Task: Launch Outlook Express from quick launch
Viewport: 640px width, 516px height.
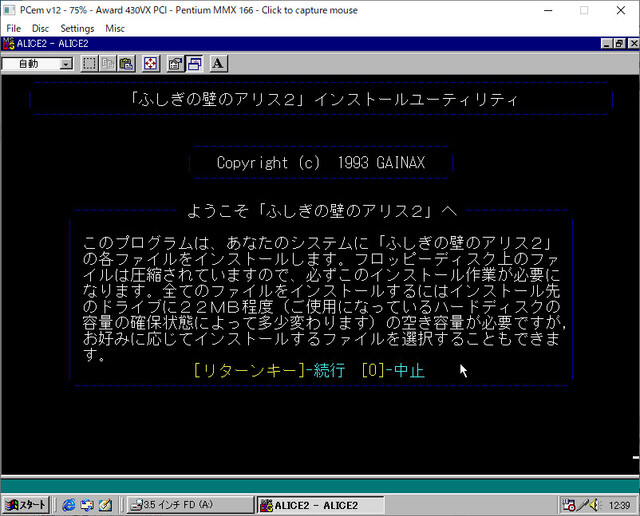Action: click(x=87, y=505)
